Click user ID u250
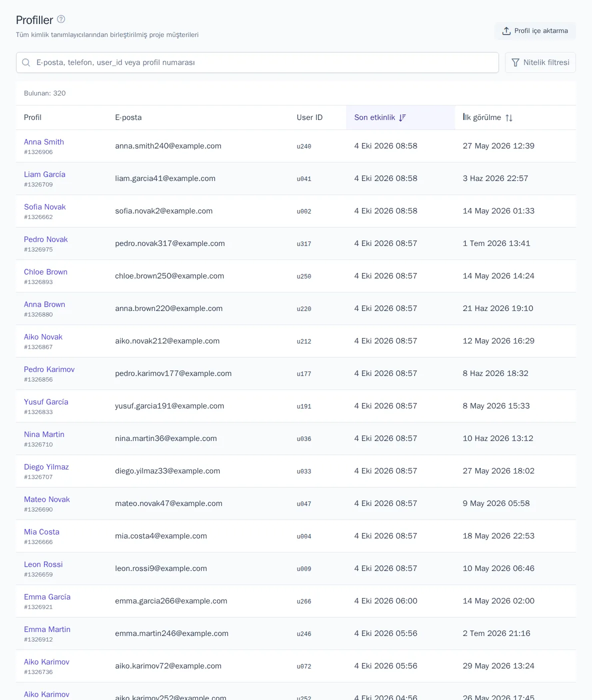 304,276
